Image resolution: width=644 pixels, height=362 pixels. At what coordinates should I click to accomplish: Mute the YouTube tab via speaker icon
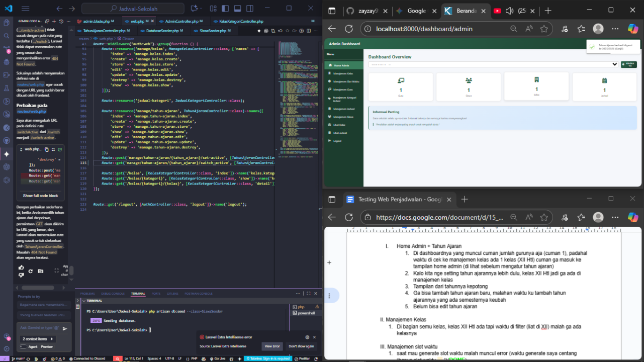tap(509, 11)
